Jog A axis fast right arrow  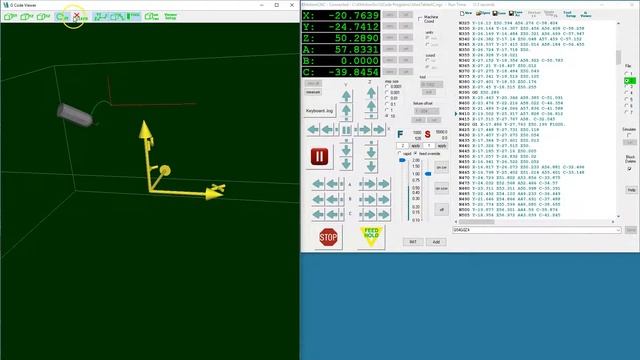pos(383,184)
